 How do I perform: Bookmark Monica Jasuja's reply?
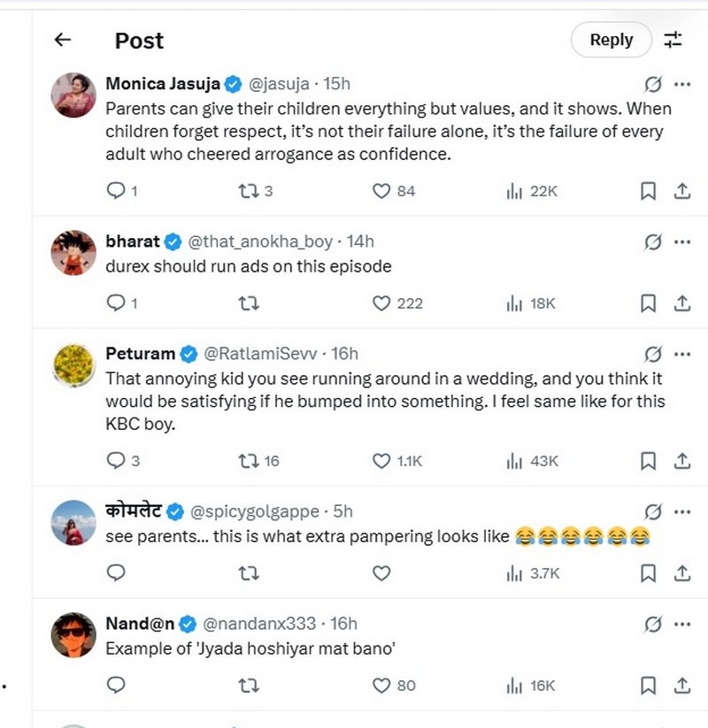648,190
